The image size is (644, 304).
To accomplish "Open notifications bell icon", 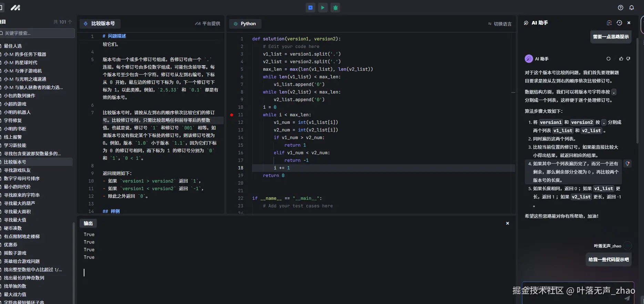I will click(631, 8).
